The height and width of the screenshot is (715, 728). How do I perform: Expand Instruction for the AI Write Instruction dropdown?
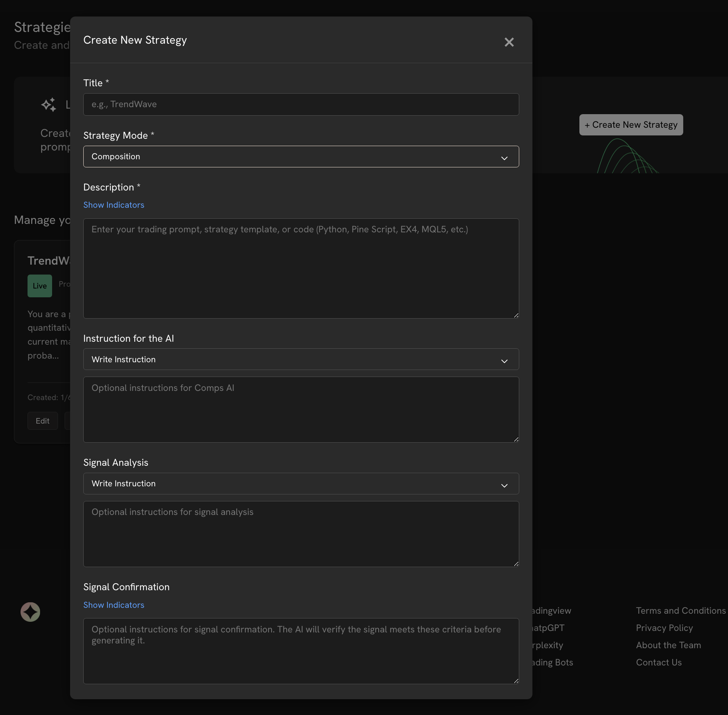[x=293, y=359]
